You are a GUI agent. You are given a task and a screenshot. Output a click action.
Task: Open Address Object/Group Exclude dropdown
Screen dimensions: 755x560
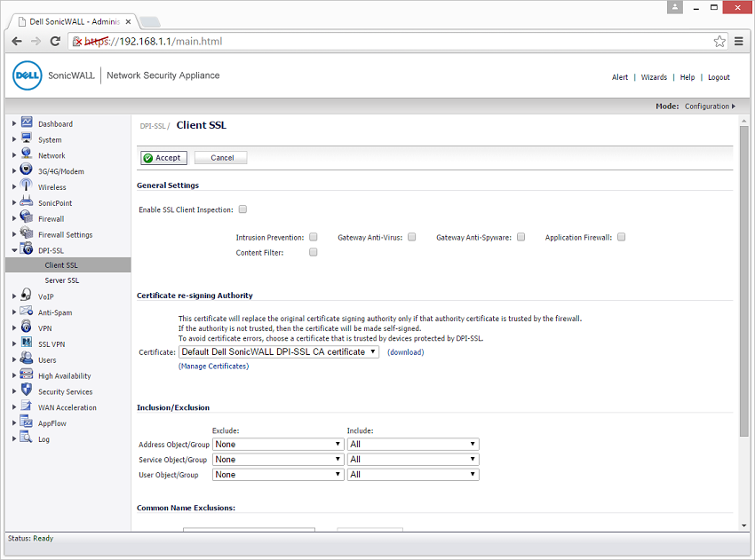(x=278, y=444)
